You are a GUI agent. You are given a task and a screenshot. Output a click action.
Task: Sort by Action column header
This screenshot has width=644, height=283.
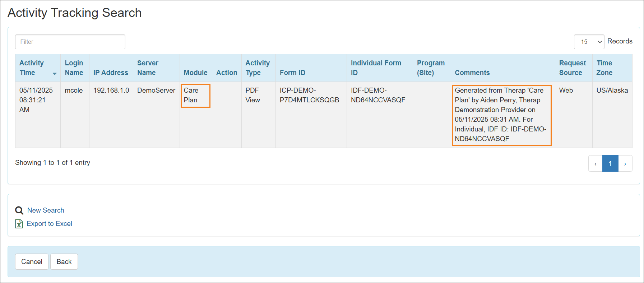click(x=227, y=68)
